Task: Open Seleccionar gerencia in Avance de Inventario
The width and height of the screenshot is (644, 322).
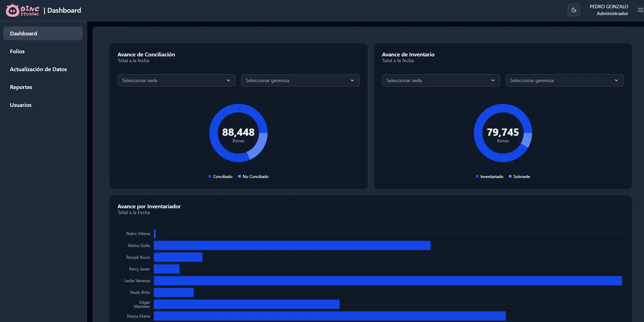Action: 564,80
